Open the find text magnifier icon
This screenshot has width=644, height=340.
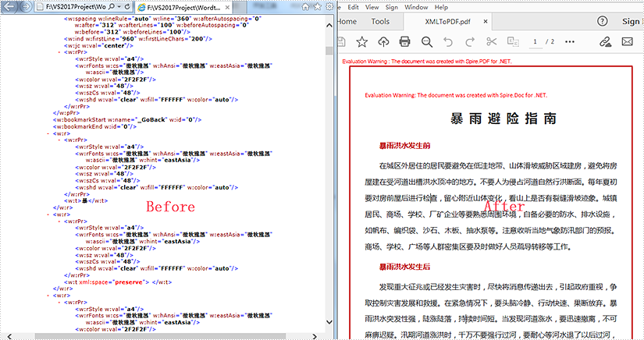tap(427, 41)
